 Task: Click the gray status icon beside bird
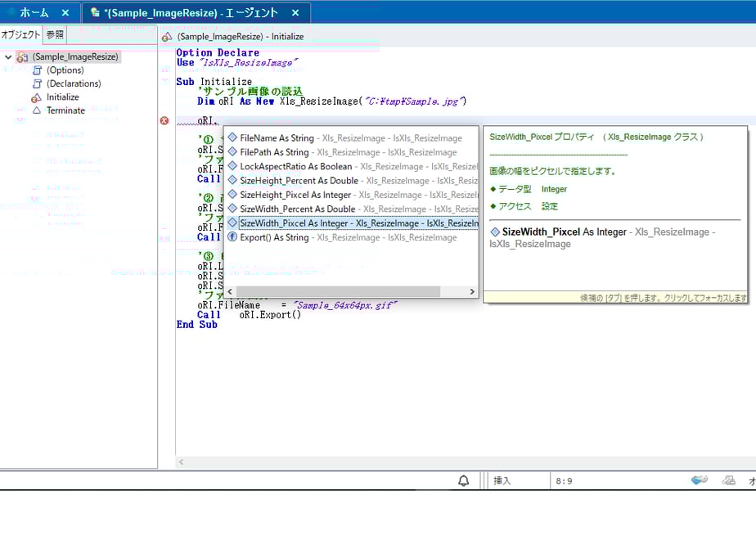pos(728,480)
